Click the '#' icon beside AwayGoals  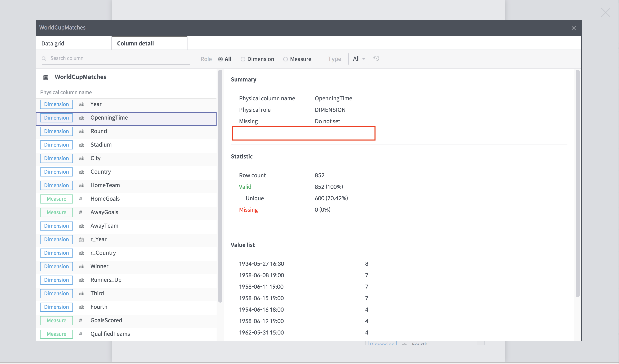[x=81, y=212]
